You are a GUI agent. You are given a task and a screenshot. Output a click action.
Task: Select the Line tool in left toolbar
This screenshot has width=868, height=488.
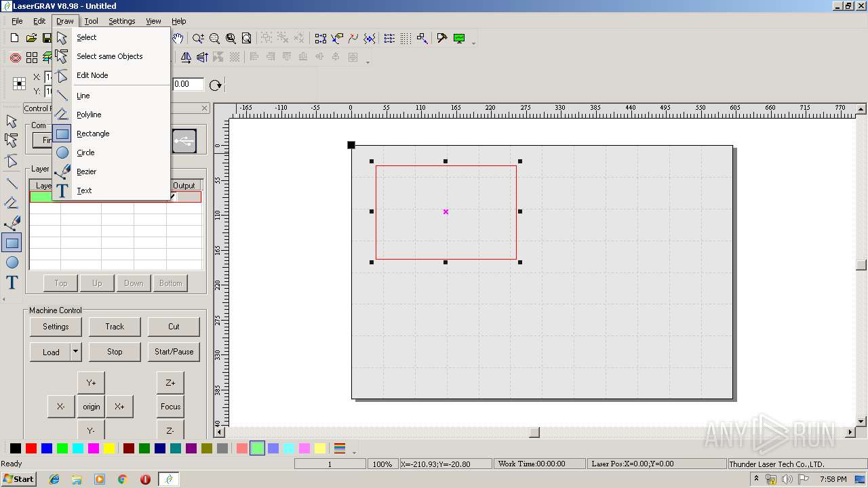pyautogui.click(x=12, y=183)
